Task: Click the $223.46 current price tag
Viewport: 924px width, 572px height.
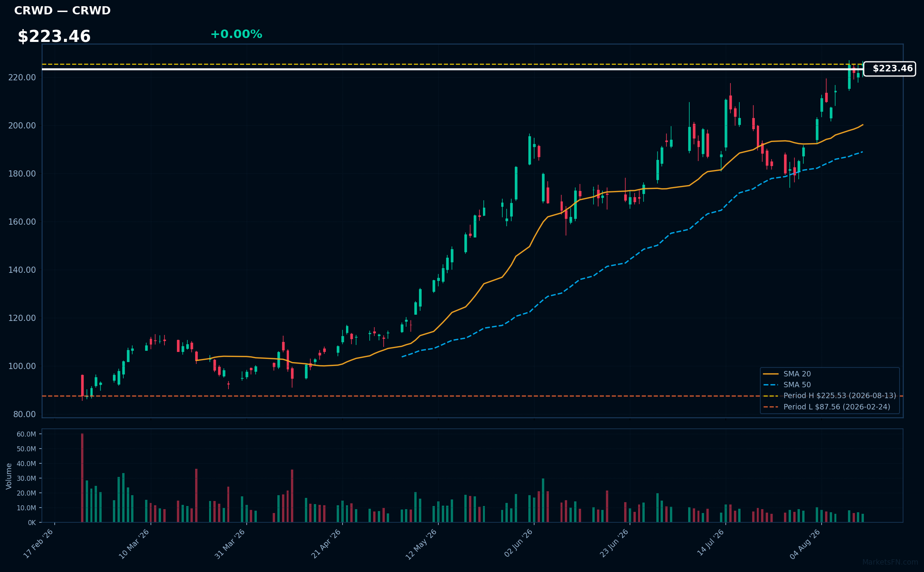Action: tap(889, 69)
